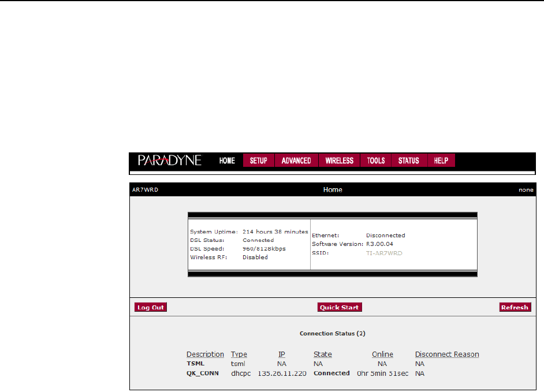Switch to the WIRELESS tab
The width and height of the screenshot is (544, 392).
[340, 160]
